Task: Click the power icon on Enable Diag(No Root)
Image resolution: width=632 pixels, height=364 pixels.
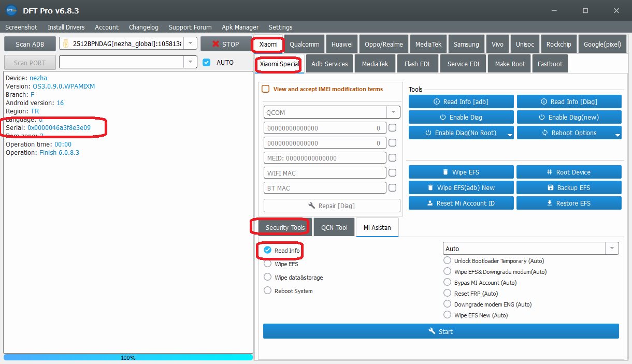Action: pyautogui.click(x=428, y=133)
